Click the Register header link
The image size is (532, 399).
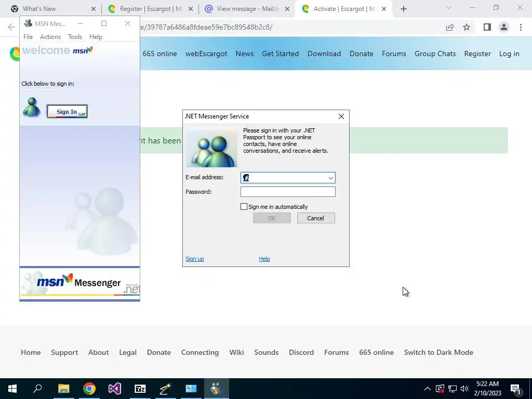click(477, 54)
